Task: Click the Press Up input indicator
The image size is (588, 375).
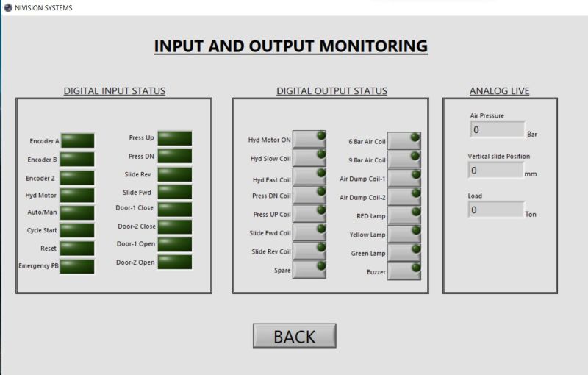Action: pos(174,138)
